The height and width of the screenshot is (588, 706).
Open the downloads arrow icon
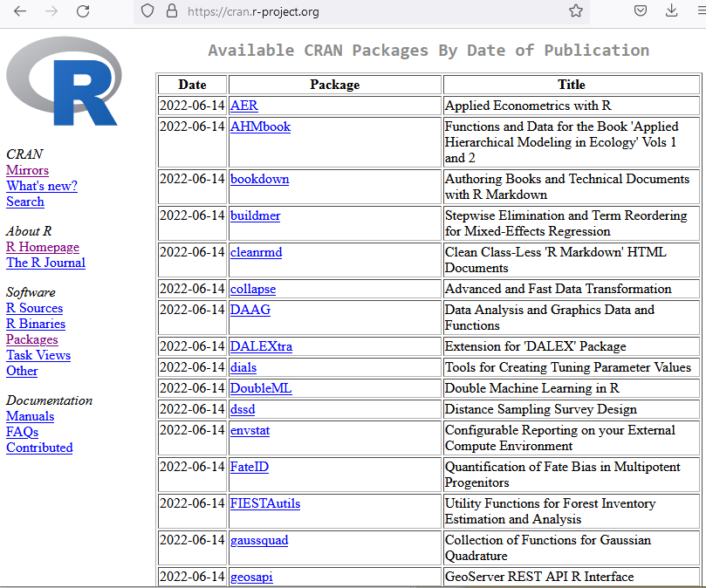[x=671, y=11]
